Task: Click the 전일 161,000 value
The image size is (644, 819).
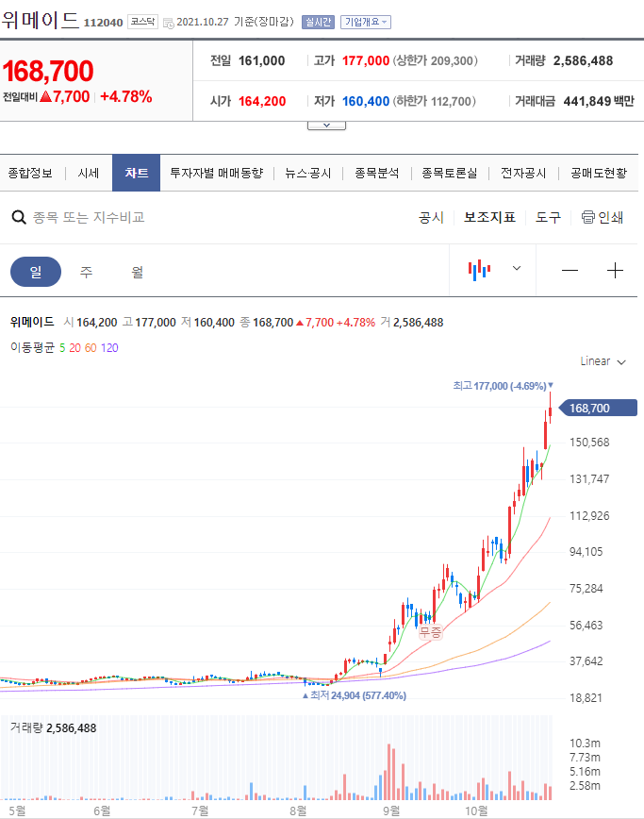Action: 261,61
